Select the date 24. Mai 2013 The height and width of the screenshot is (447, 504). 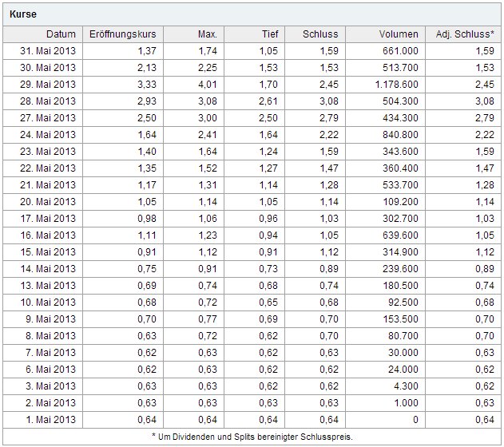[x=48, y=134]
